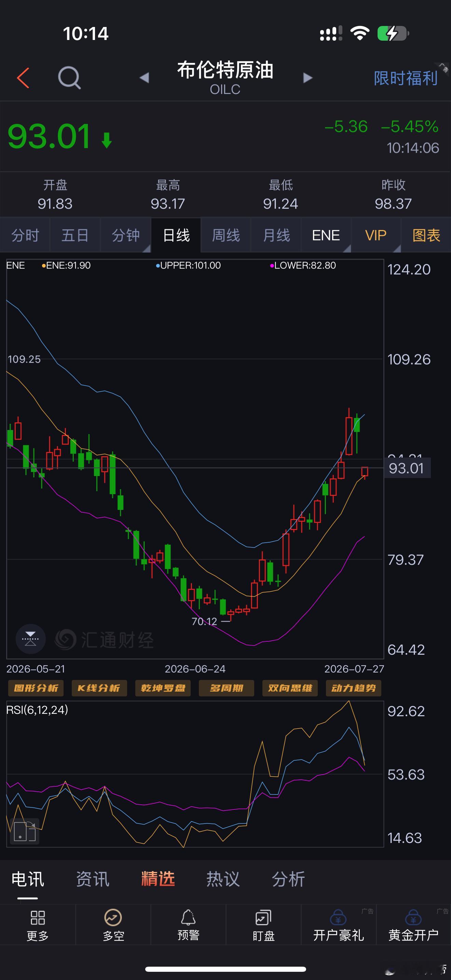Tap the 70.12 low price marker
The width and height of the screenshot is (451, 980).
click(204, 622)
